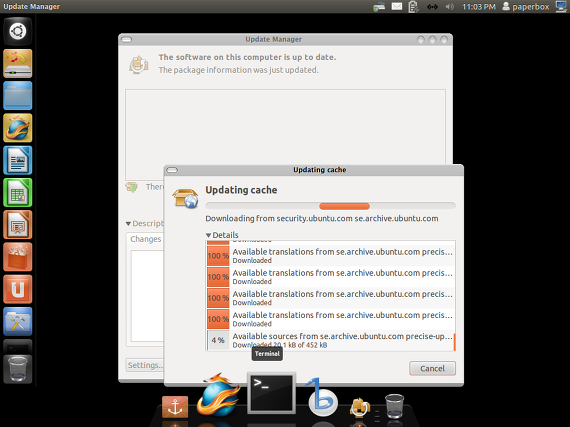
Task: Click the Update Manager window menu button
Action: pyautogui.click(x=127, y=39)
